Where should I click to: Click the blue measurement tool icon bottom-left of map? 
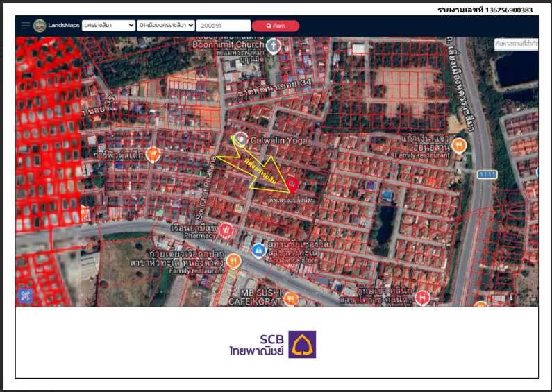click(x=26, y=296)
